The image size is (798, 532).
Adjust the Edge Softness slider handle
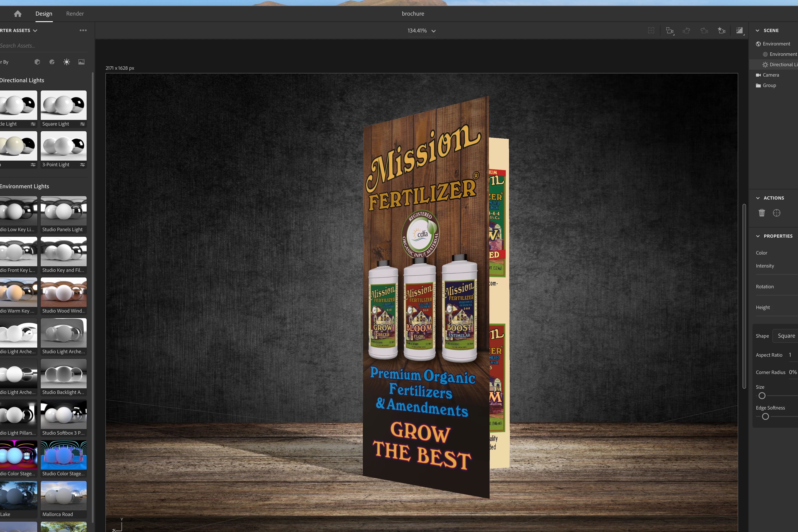[x=766, y=417]
